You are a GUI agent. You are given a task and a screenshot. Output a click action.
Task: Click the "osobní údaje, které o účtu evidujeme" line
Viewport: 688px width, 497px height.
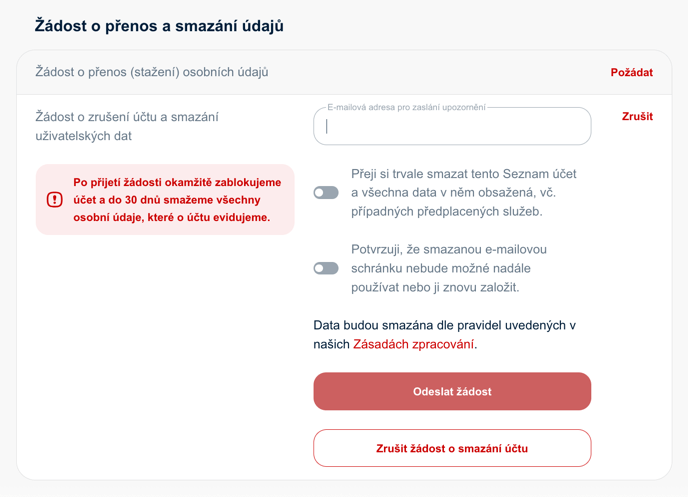(171, 217)
